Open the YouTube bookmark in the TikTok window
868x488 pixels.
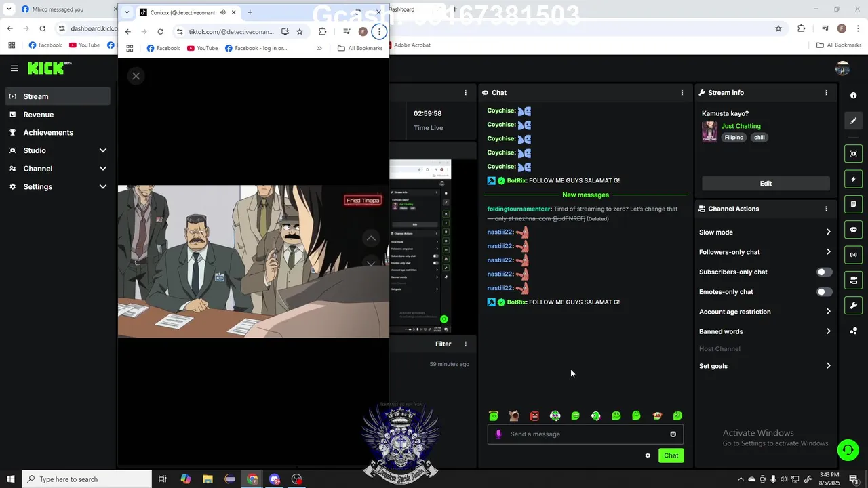tap(202, 48)
